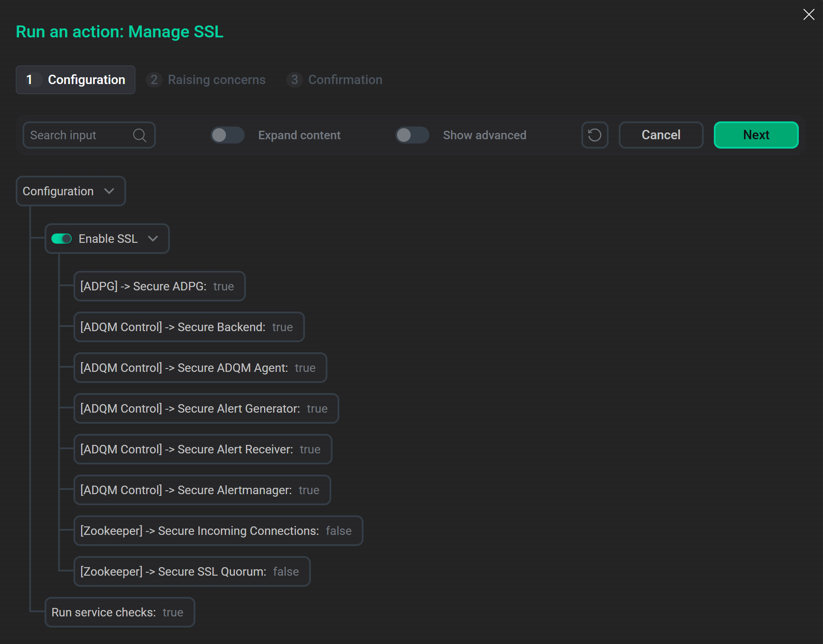Click the Cancel button
This screenshot has width=823, height=644.
[661, 135]
